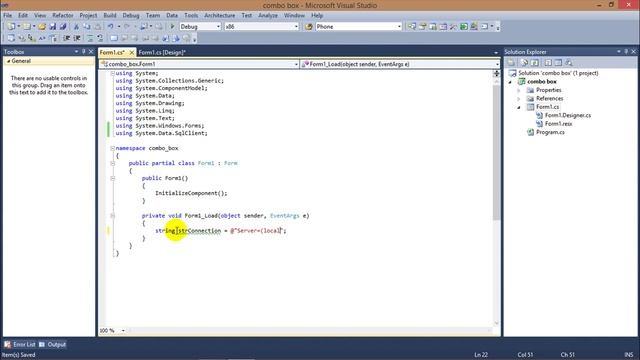The width and height of the screenshot is (640, 360).
Task: Open active files list arrow at tab strip
Action: pos(496,53)
